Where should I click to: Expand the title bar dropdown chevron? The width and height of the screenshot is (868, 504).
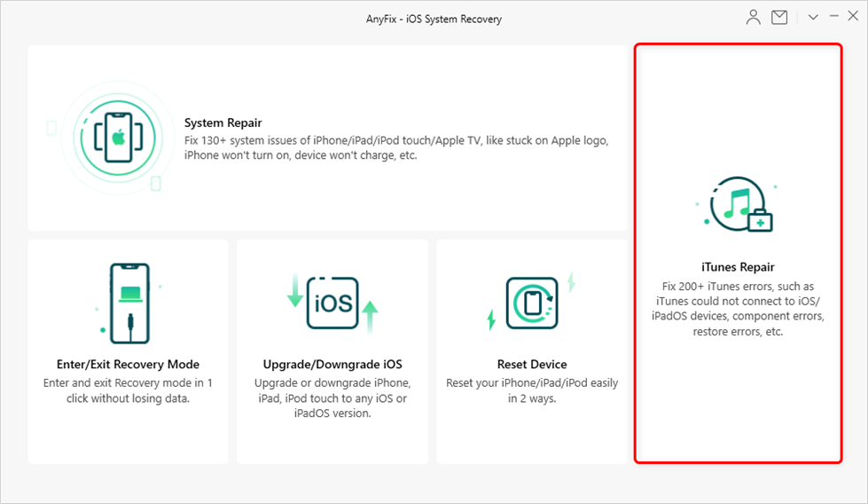814,17
